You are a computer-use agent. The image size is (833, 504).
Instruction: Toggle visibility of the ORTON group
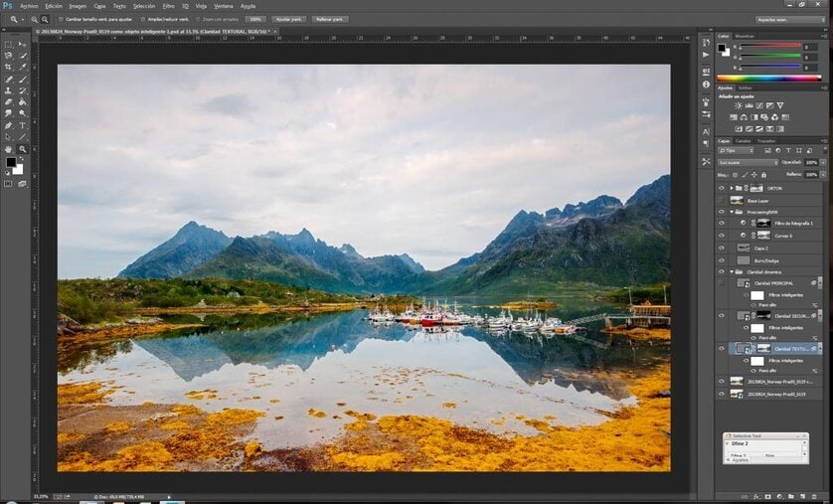(x=722, y=188)
